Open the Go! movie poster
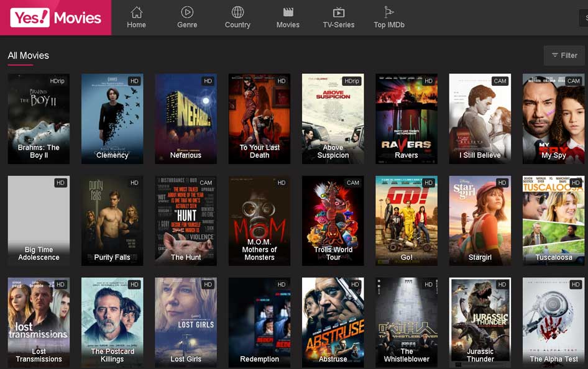Image resolution: width=588 pixels, height=369 pixels. point(407,221)
